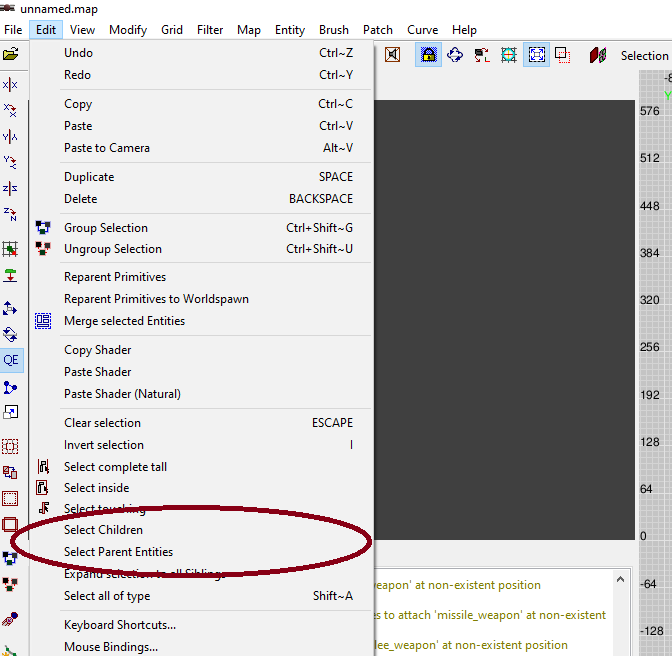Open Keyboard Shortcuts... from Edit menu

click(120, 625)
